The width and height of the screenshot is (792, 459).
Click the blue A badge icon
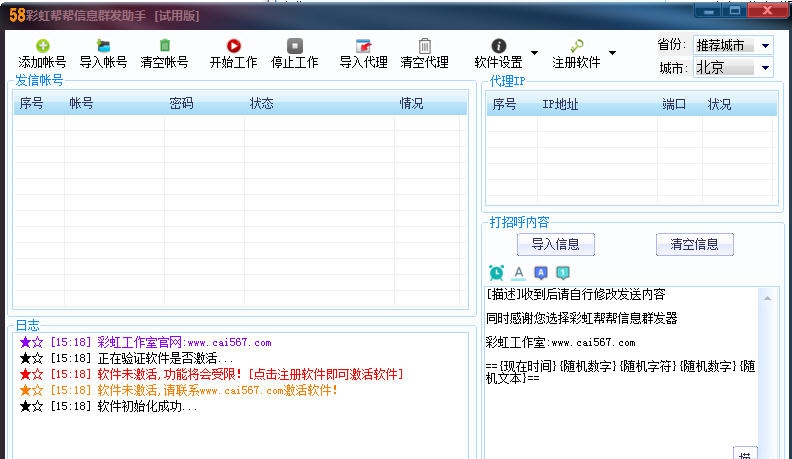tap(541, 273)
